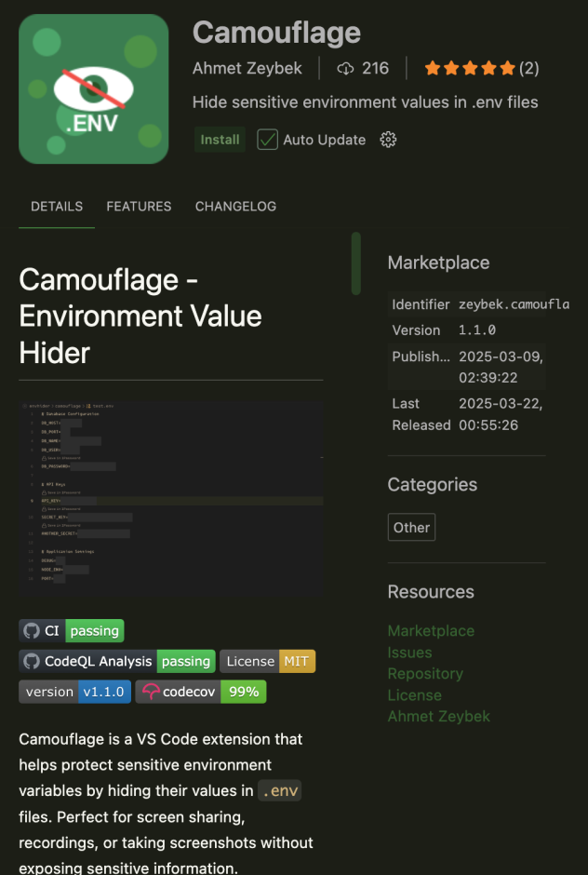This screenshot has height=875, width=588.
Task: Click the download count cloud icon
Action: point(346,68)
